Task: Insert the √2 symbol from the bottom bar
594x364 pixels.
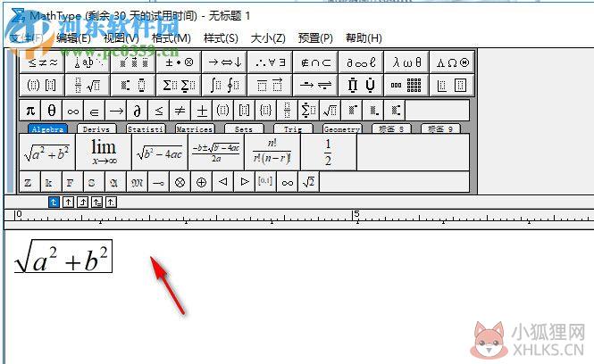Action: 309,182
